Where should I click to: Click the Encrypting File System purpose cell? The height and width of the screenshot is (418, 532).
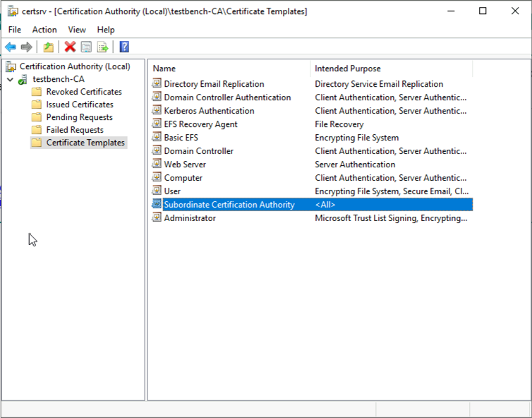click(x=356, y=138)
